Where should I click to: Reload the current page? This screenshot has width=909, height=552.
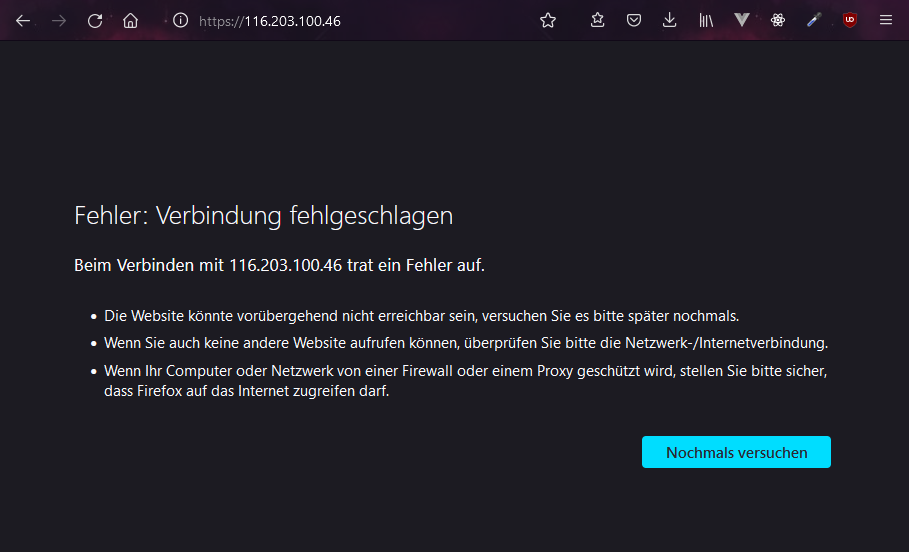[95, 20]
